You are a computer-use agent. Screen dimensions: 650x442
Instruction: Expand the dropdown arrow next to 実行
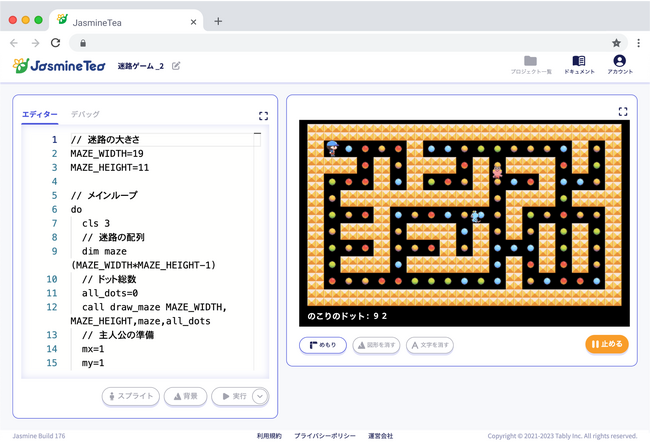point(260,396)
